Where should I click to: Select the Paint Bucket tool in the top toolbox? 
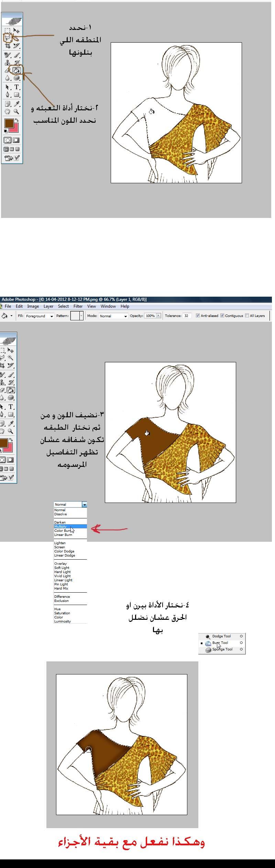point(16,70)
